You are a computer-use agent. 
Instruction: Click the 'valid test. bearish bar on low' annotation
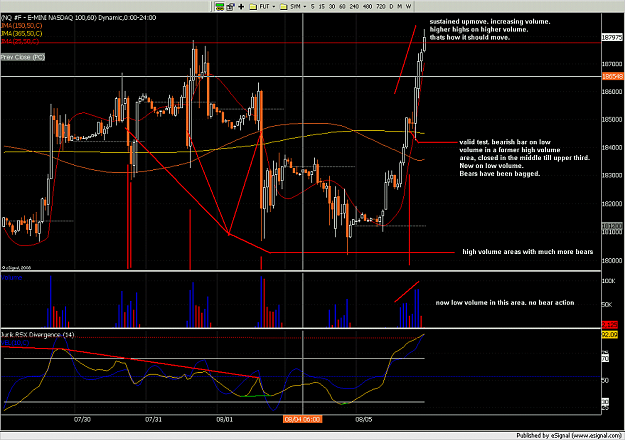click(505, 142)
